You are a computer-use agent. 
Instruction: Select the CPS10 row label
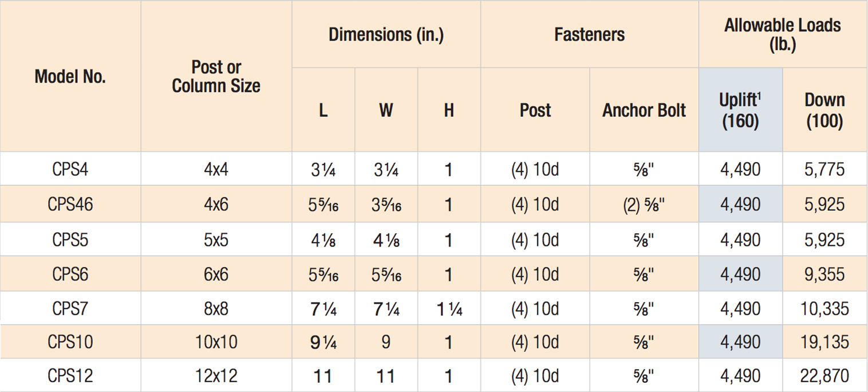[70, 342]
